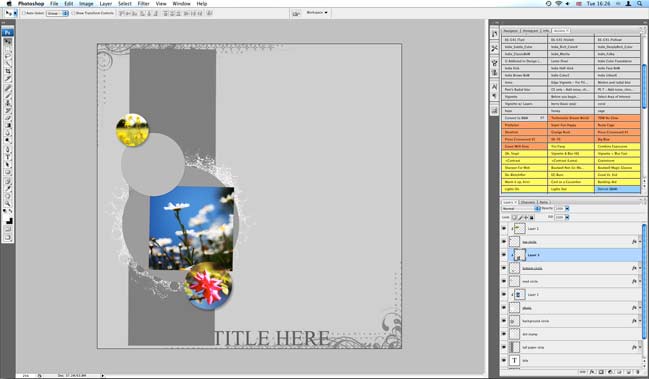Viewport: 649px width, 379px height.
Task: Select the Eyedropper tool
Action: tap(8, 188)
